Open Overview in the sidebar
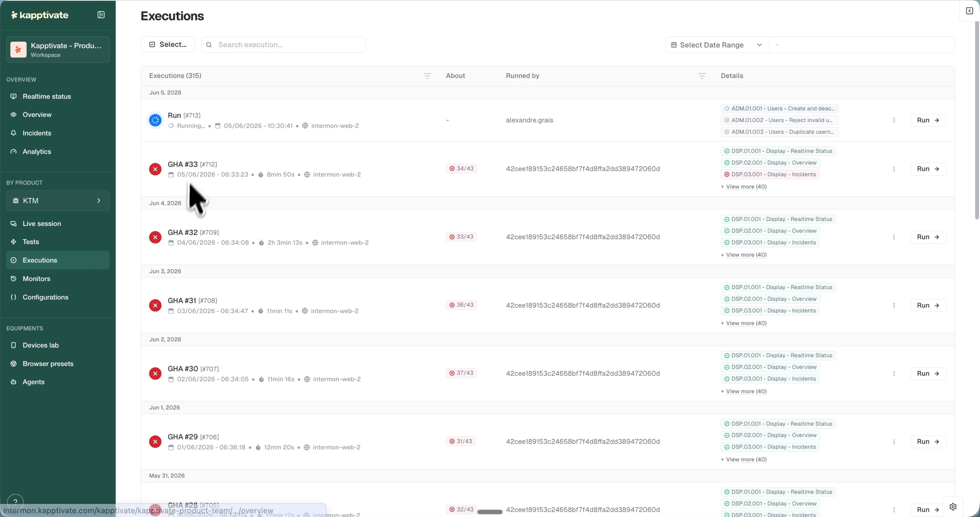 point(58,115)
